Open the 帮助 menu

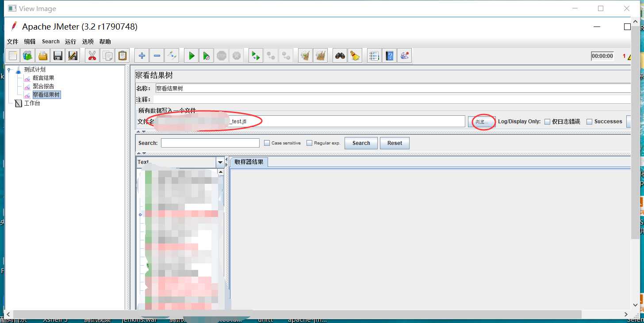(x=105, y=42)
